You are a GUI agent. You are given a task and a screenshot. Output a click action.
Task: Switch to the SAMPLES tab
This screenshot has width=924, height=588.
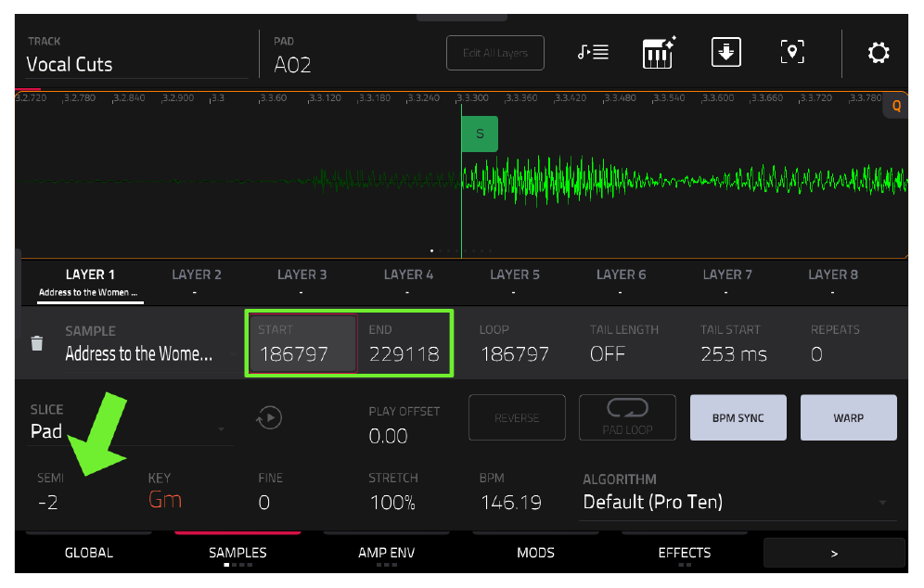(237, 553)
